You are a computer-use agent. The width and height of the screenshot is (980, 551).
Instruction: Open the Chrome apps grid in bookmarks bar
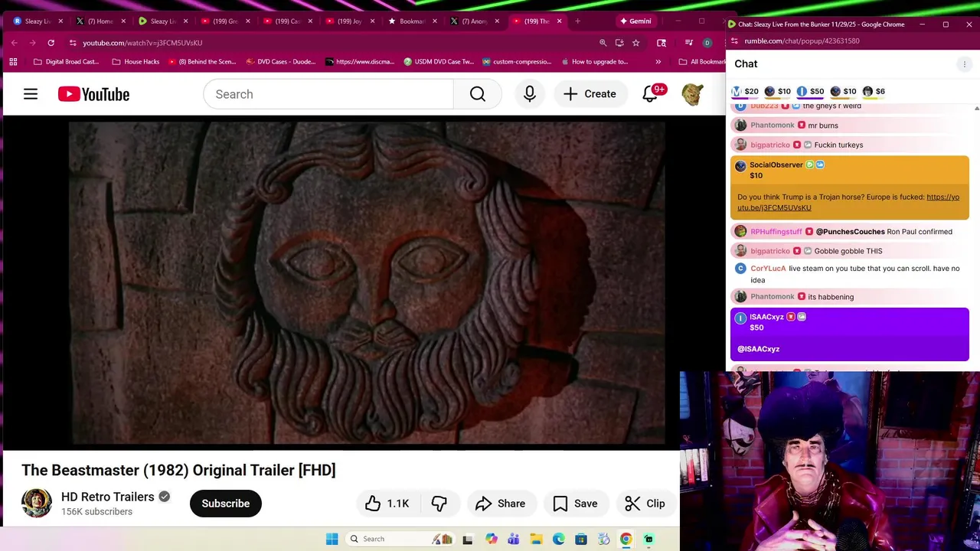13,61
